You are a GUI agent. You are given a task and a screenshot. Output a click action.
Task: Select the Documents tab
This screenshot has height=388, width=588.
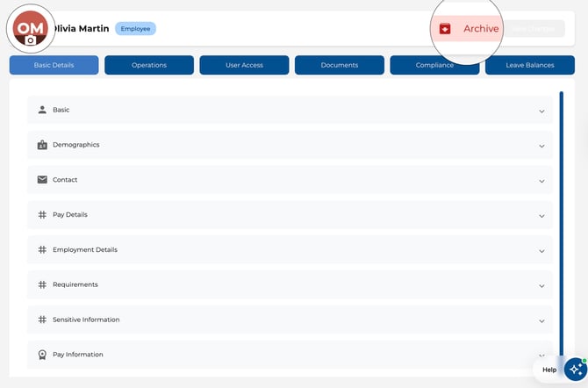coord(340,65)
